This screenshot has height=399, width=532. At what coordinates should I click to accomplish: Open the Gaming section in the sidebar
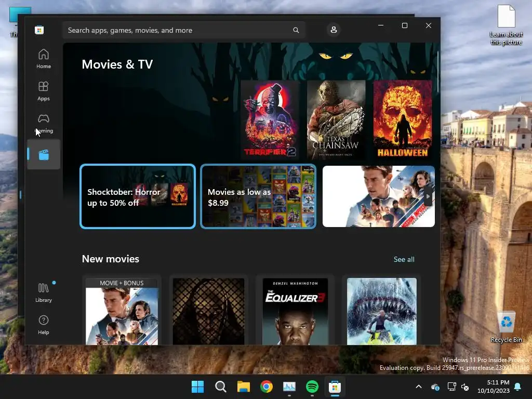pyautogui.click(x=44, y=123)
